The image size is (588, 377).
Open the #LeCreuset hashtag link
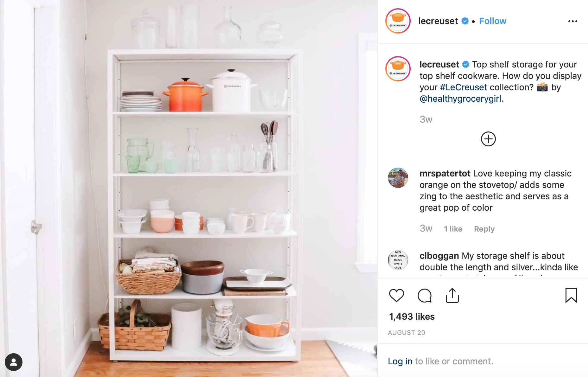[464, 87]
